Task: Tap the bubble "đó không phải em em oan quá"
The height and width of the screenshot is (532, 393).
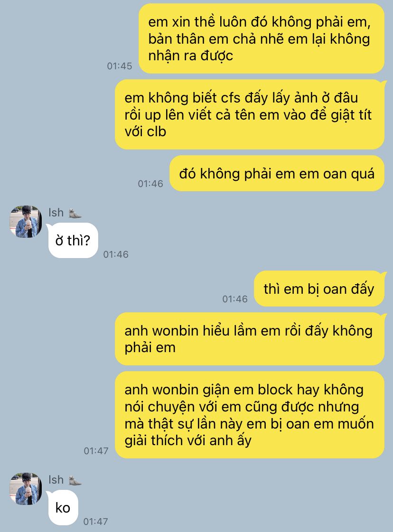Action: pyautogui.click(x=277, y=173)
